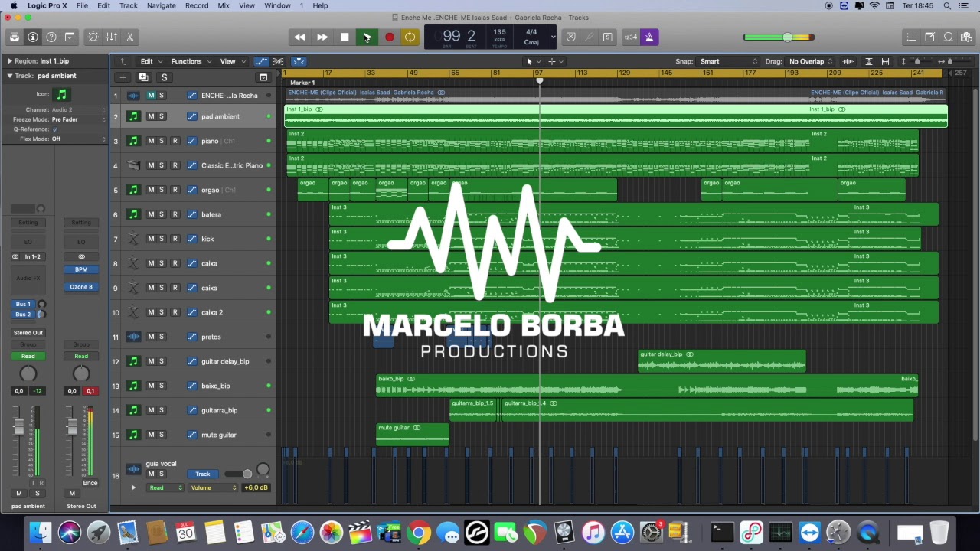Image resolution: width=980 pixels, height=551 pixels.
Task: Open the Snap Smart dropdown
Action: (x=728, y=61)
